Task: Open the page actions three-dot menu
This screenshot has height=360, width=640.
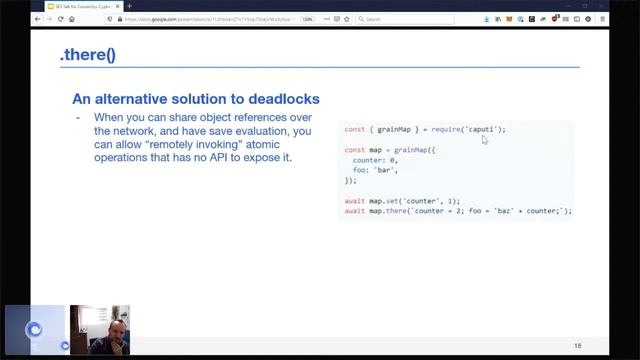Action: tap(327, 19)
